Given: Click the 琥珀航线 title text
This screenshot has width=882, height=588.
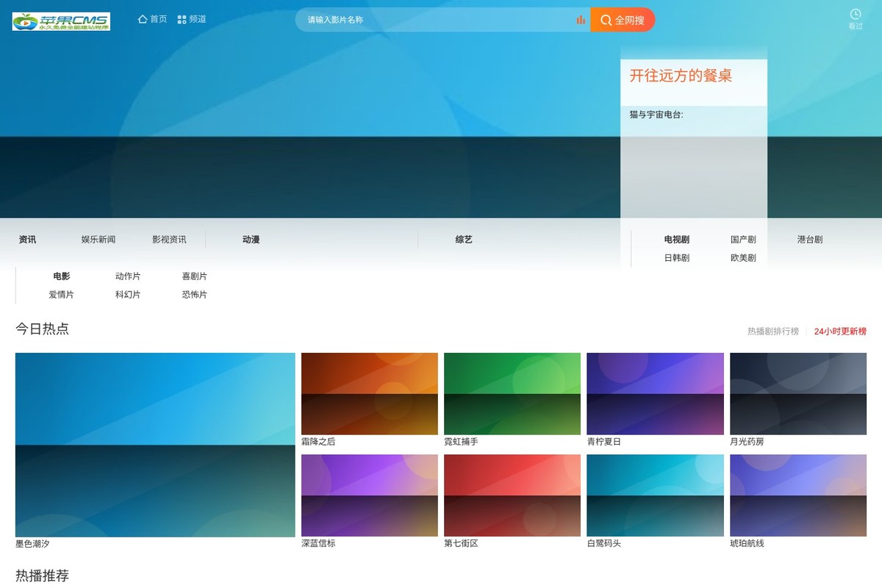Looking at the screenshot, I should point(747,543).
